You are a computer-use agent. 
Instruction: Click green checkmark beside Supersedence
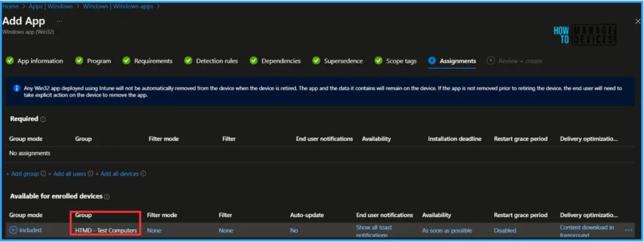316,61
